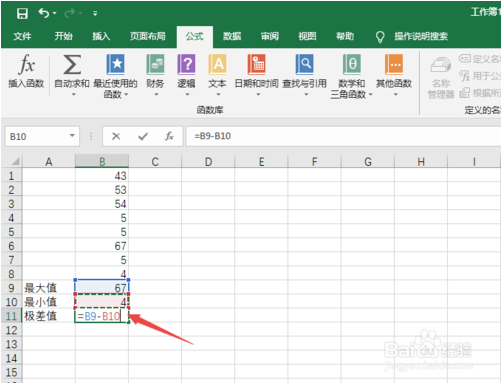504x385 pixels.
Task: Expand the 文本 functions dropdown arrow
Action: pos(218,95)
